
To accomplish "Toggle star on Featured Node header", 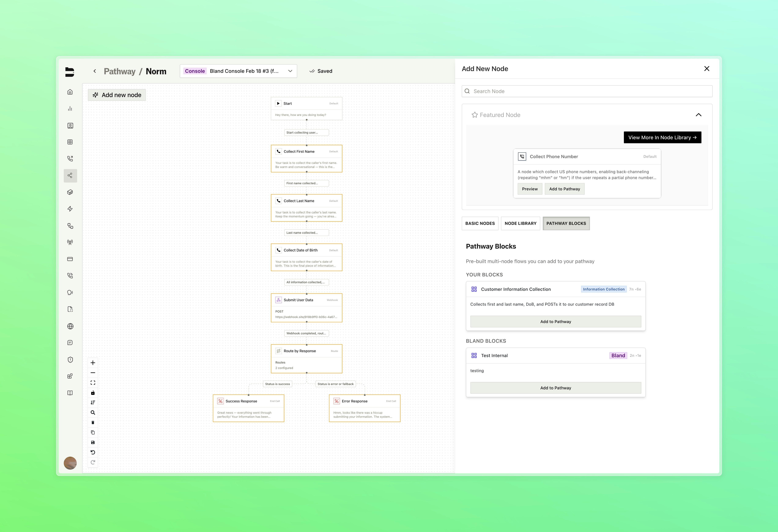I will pos(474,115).
